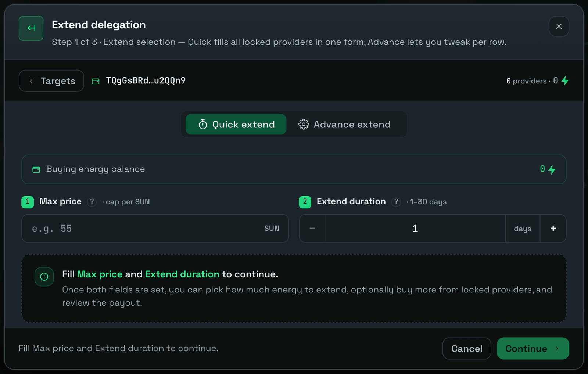Cancel the extend delegation

(x=467, y=348)
